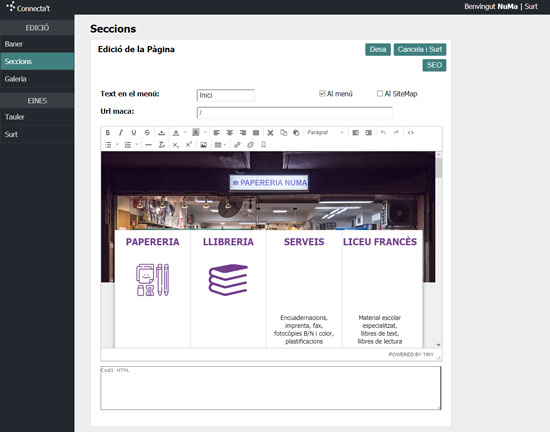Remove link icon

[250, 145]
